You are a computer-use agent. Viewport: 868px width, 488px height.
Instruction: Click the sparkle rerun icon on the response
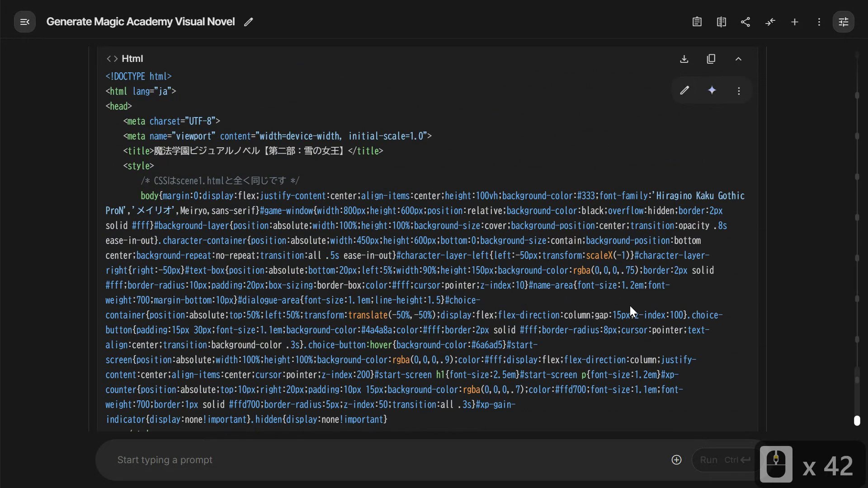coord(712,91)
